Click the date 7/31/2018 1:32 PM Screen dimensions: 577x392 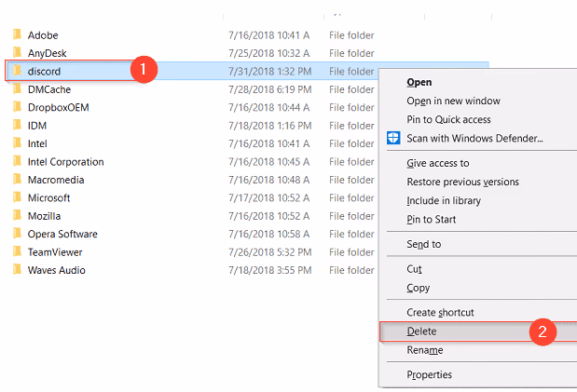click(270, 72)
